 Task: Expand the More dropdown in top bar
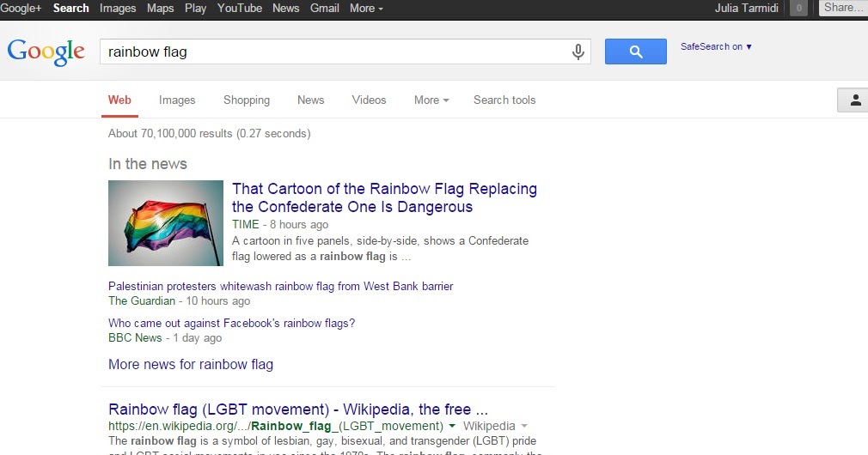[366, 9]
